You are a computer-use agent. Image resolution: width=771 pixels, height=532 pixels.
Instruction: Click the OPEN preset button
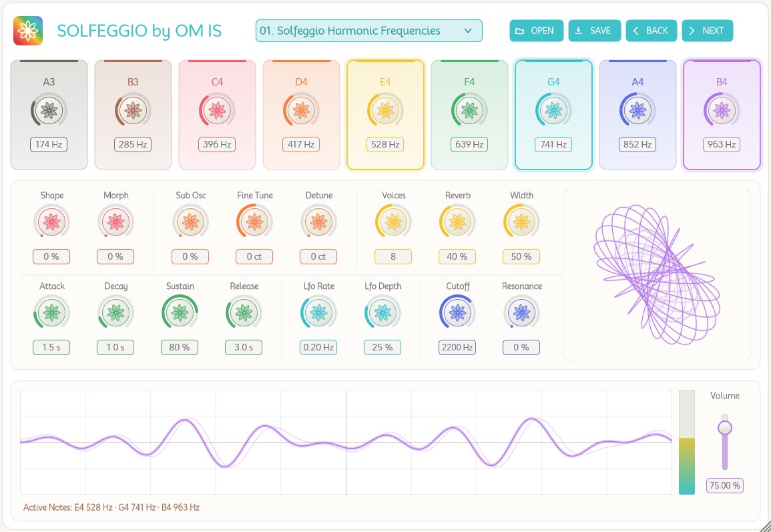click(537, 31)
